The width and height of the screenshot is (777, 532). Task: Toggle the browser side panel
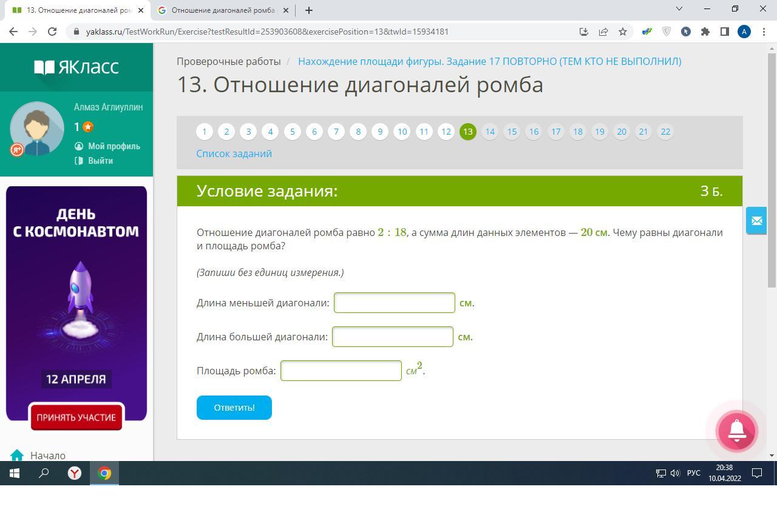(725, 32)
